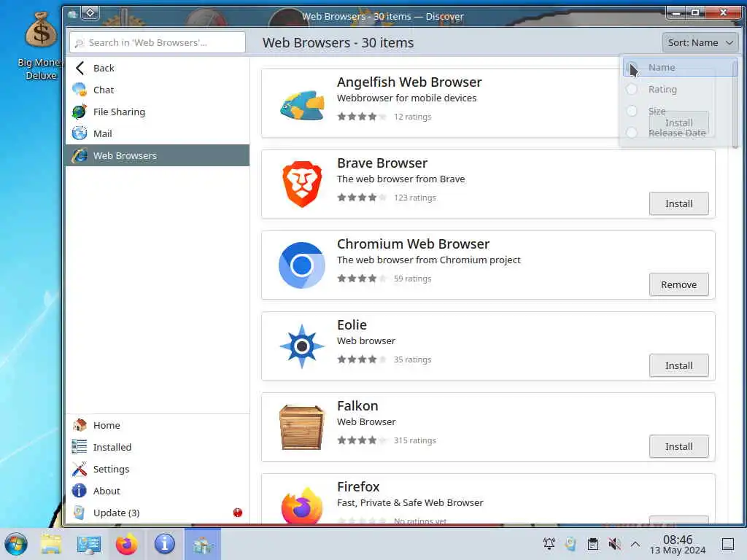Open the Update (3) page
The height and width of the screenshot is (560, 747).
coord(158,513)
